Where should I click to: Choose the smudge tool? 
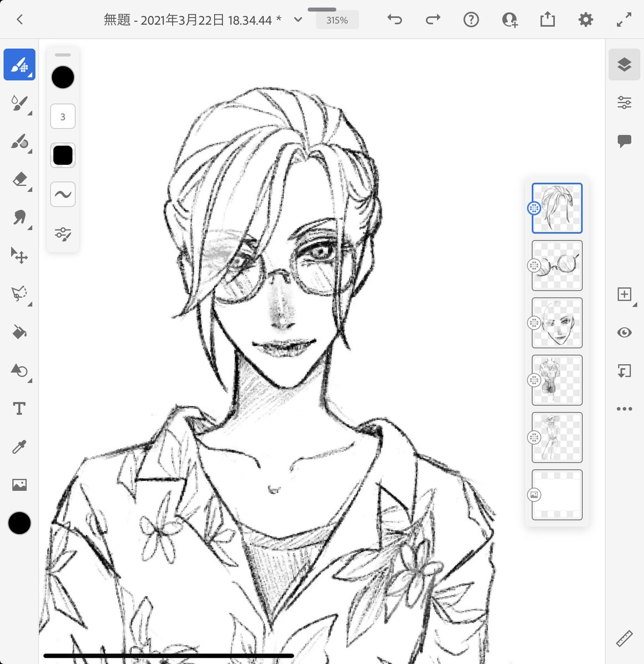tap(19, 218)
